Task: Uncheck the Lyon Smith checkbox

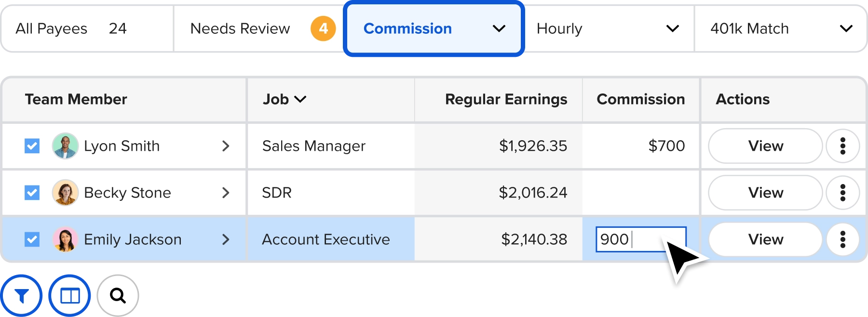Action: pyautogui.click(x=32, y=146)
